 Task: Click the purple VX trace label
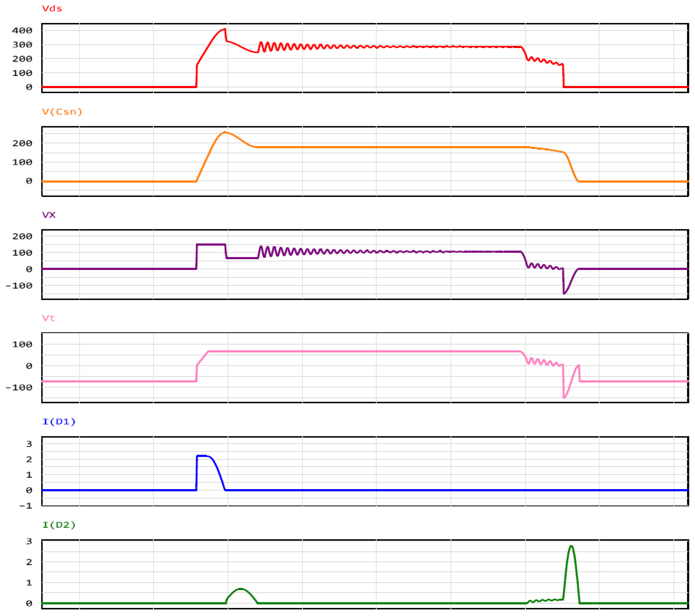(49, 215)
